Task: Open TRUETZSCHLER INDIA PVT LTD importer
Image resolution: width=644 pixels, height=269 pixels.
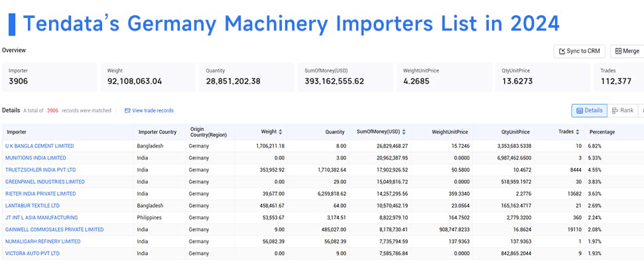Action: point(40,170)
